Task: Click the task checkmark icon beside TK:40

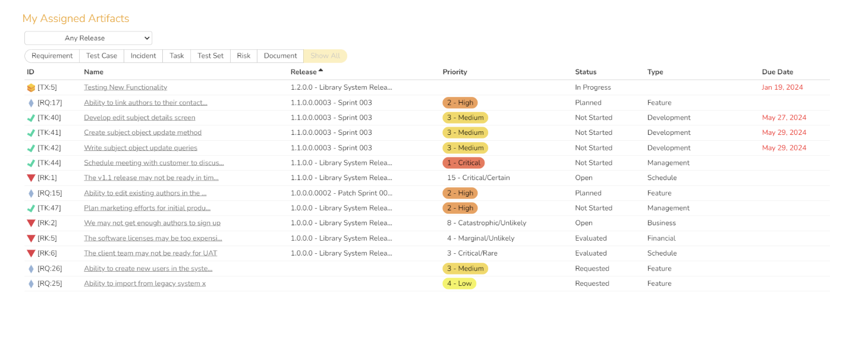Action: coord(31,118)
